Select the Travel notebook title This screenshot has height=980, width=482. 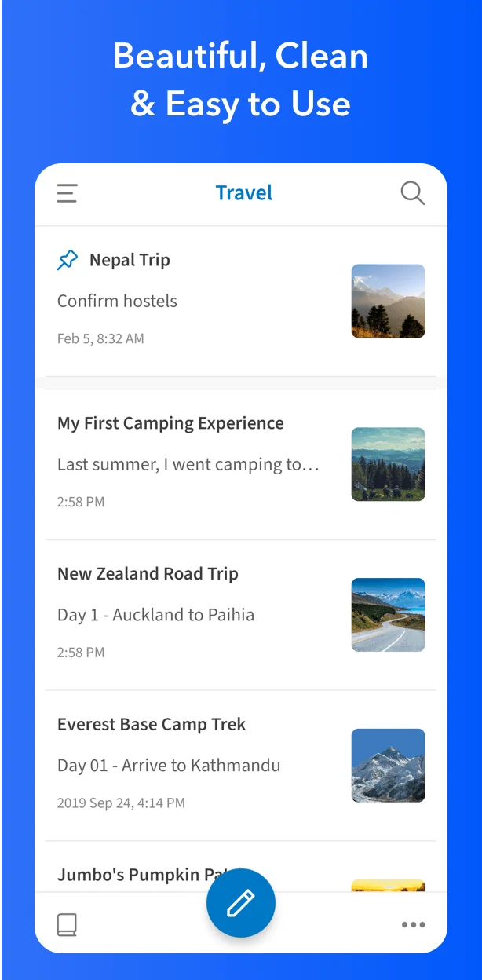[x=243, y=192]
